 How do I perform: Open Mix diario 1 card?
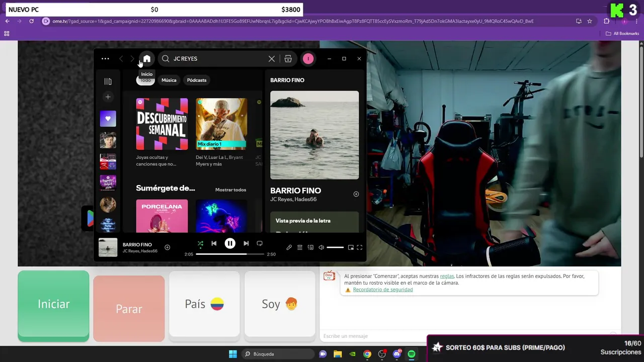click(221, 132)
